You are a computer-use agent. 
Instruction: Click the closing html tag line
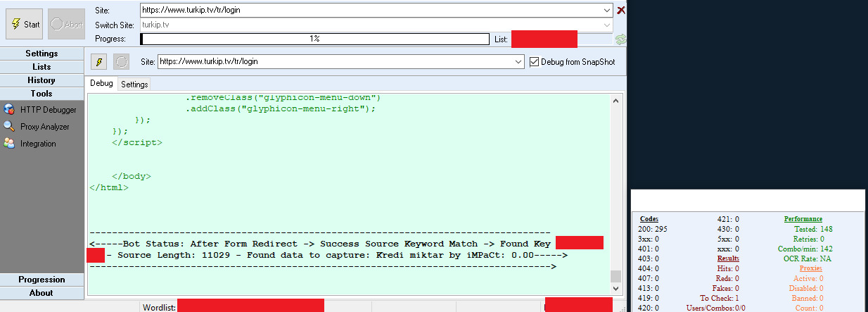pos(109,187)
